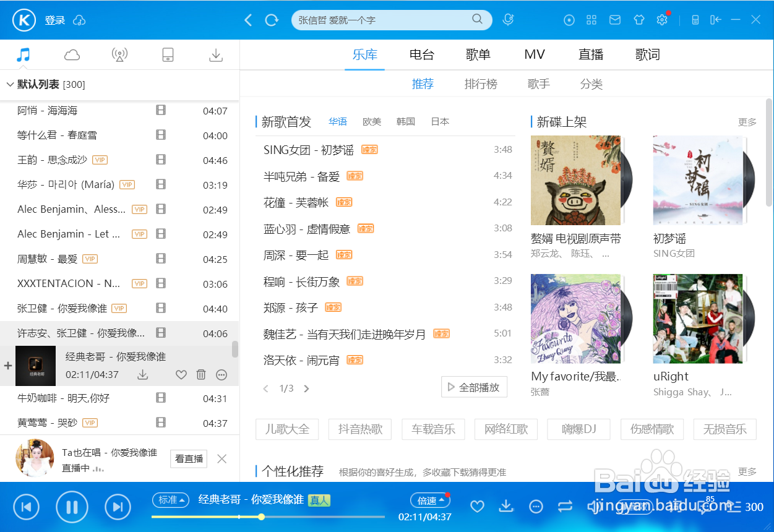Download the playing song in the playlist row
The image size is (774, 532).
point(143,375)
